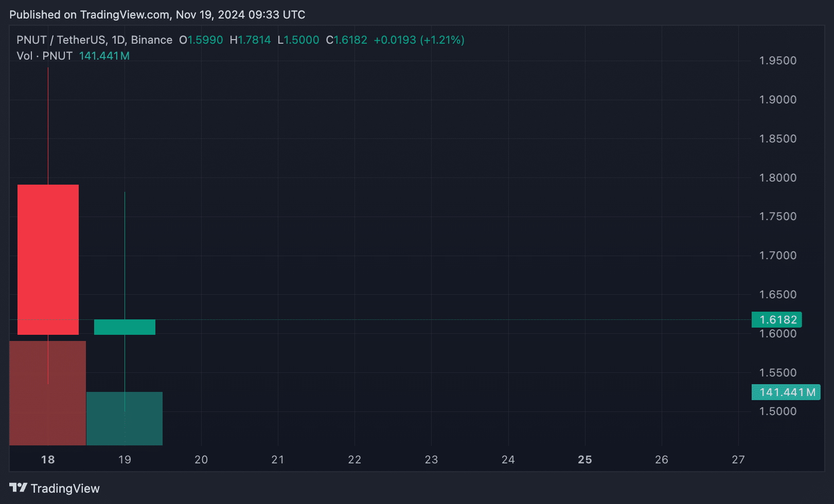Click the close value C1.6182

pyautogui.click(x=347, y=40)
